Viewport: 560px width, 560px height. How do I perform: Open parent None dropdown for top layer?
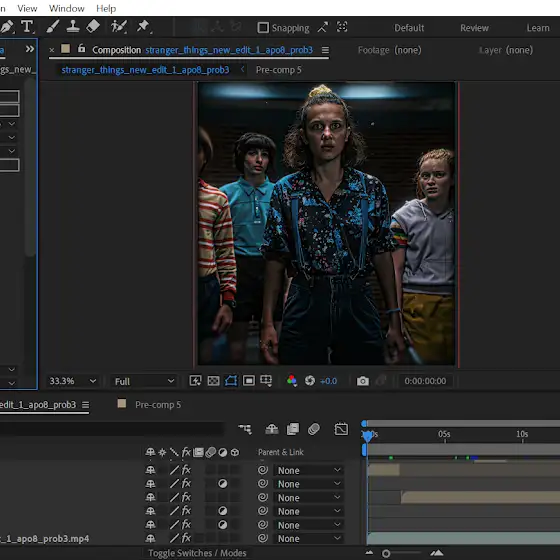tap(309, 470)
